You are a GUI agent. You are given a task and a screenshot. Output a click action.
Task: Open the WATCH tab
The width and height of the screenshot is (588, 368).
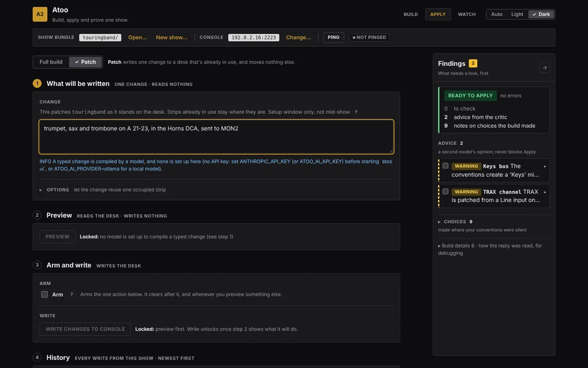[467, 14]
